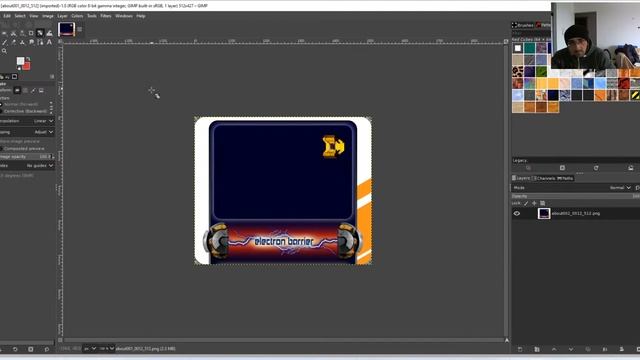
Task: Switch to the Channels tab
Action: click(543, 178)
